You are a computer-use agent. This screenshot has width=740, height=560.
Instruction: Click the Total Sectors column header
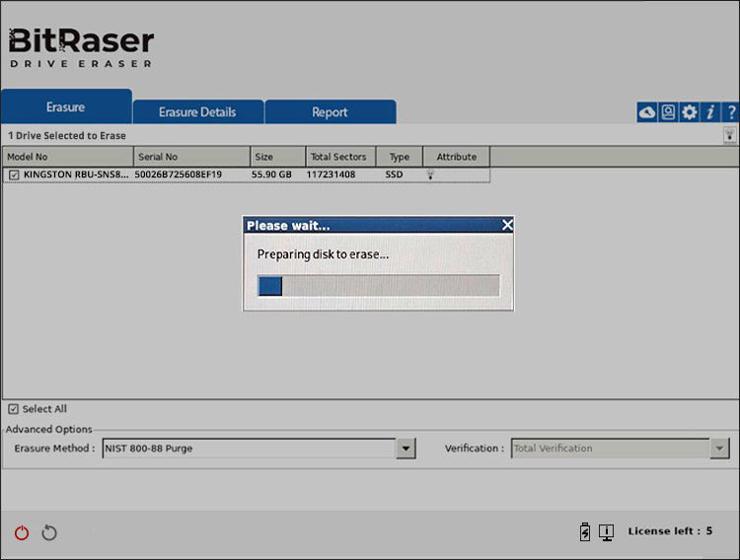pyautogui.click(x=340, y=157)
